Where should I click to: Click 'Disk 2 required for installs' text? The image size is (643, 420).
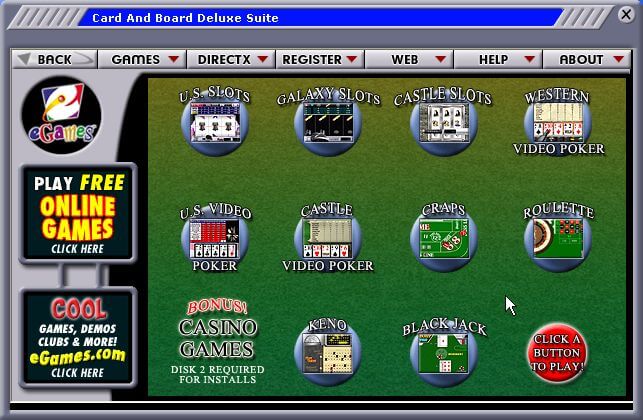click(218, 374)
